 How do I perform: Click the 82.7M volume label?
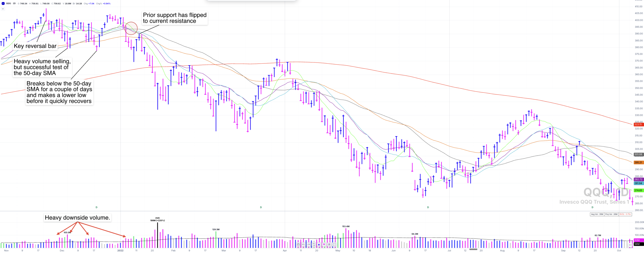598,236
